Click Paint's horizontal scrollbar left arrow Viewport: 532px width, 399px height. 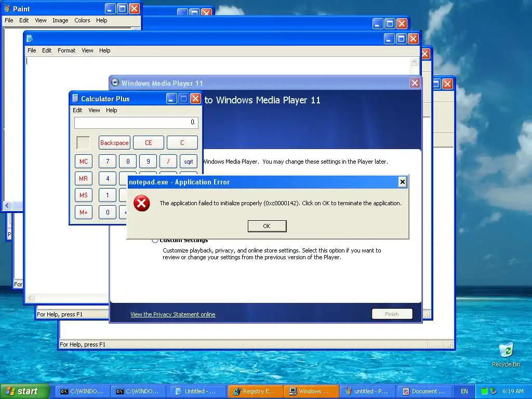(7, 205)
